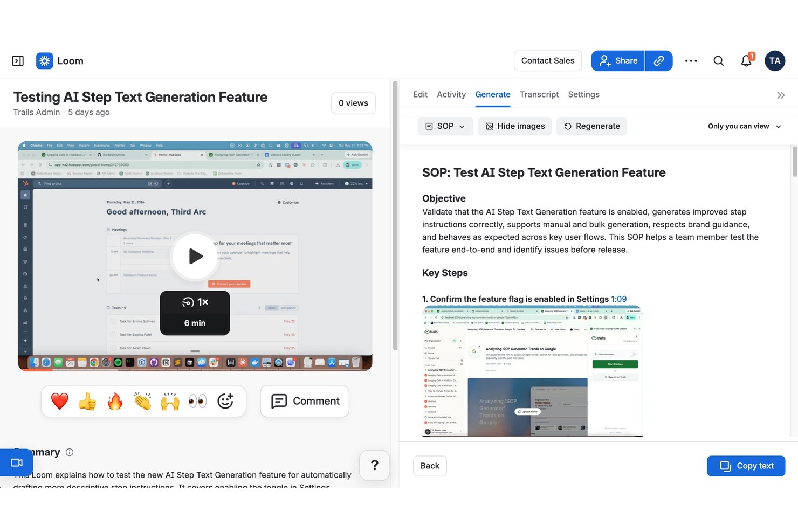Image resolution: width=798 pixels, height=532 pixels.
Task: Open the Activity tab
Action: [451, 94]
